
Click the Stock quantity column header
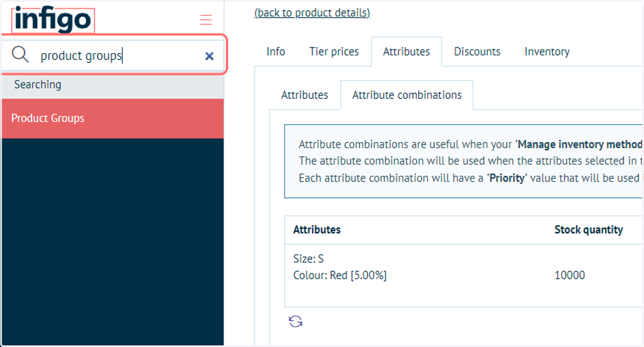click(589, 230)
